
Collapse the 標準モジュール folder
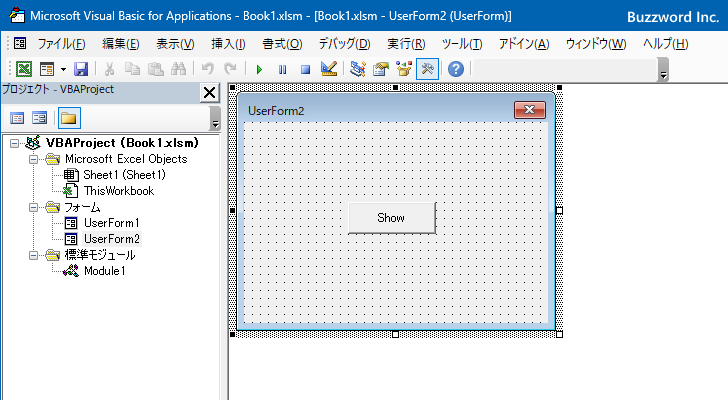[33, 255]
